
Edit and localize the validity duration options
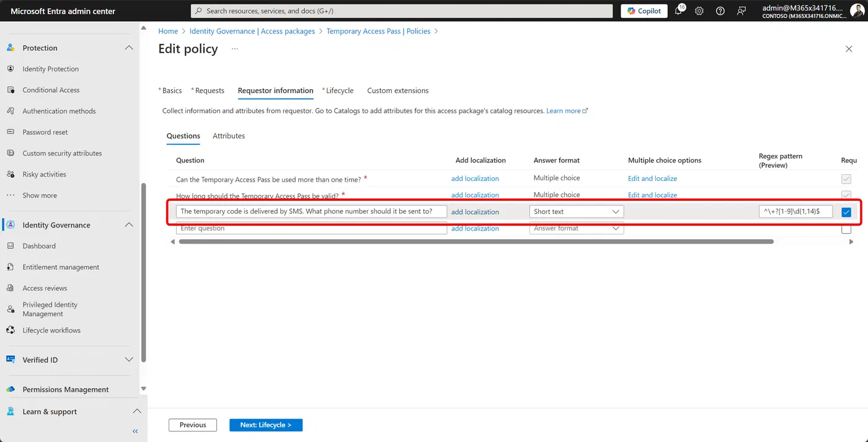click(652, 195)
